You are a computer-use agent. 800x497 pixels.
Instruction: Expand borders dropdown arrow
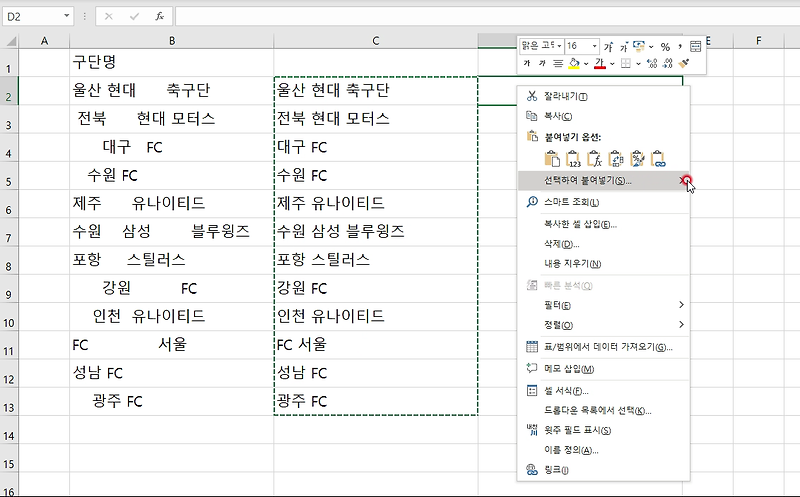[638, 64]
